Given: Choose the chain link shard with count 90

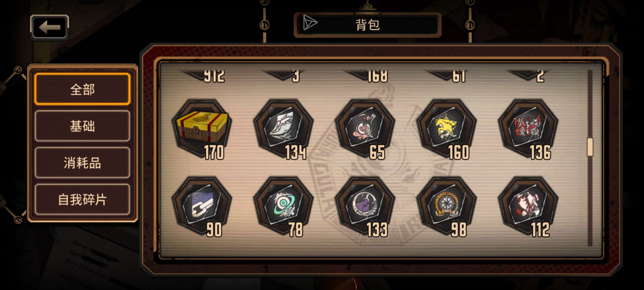Looking at the screenshot, I should pyautogui.click(x=202, y=206).
